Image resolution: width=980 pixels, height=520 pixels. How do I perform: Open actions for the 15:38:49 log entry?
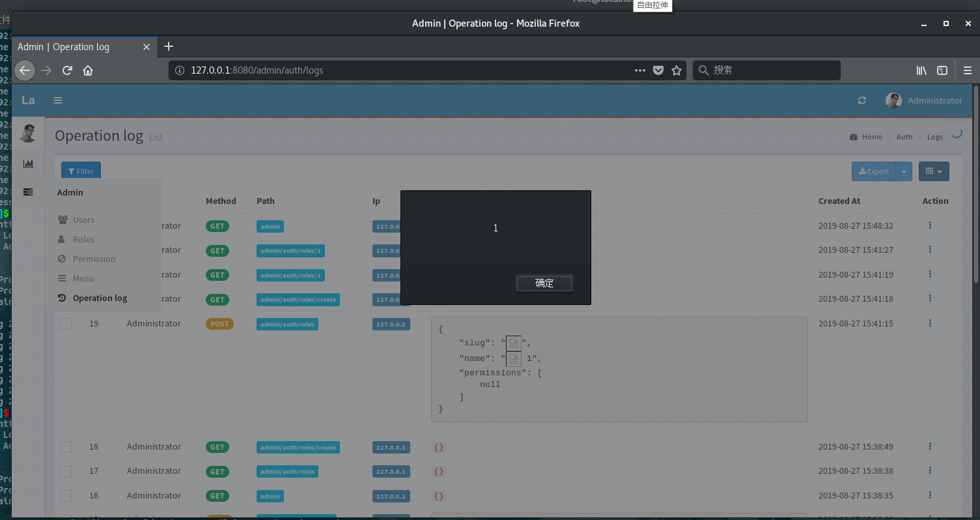(930, 446)
